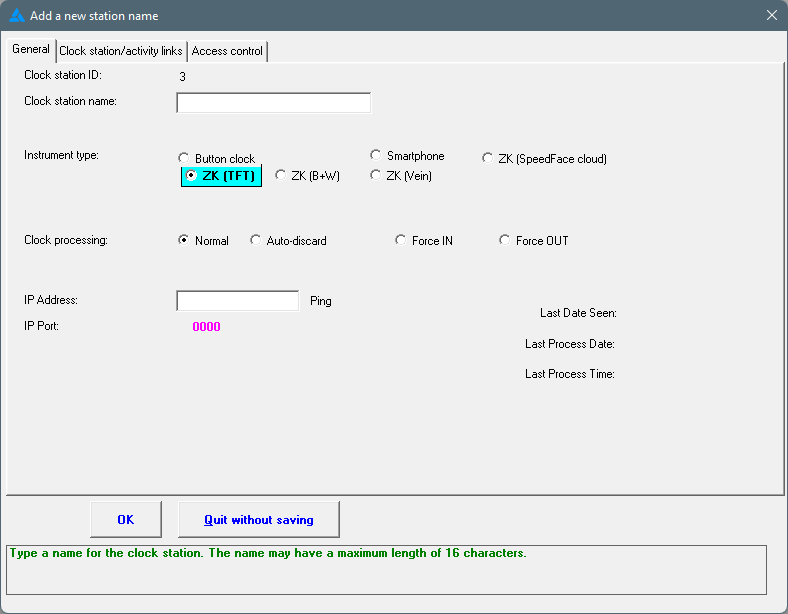
Task: Open the Access control tab
Action: pyautogui.click(x=227, y=51)
